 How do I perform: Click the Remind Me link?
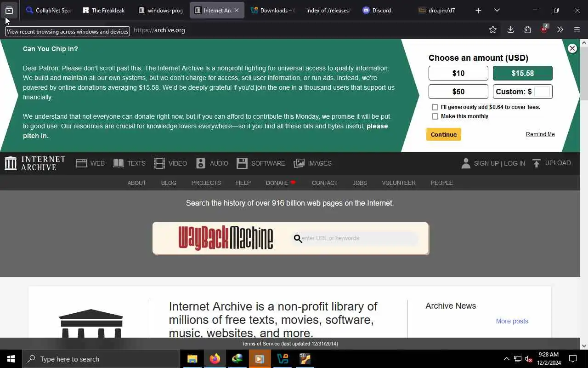point(540,134)
